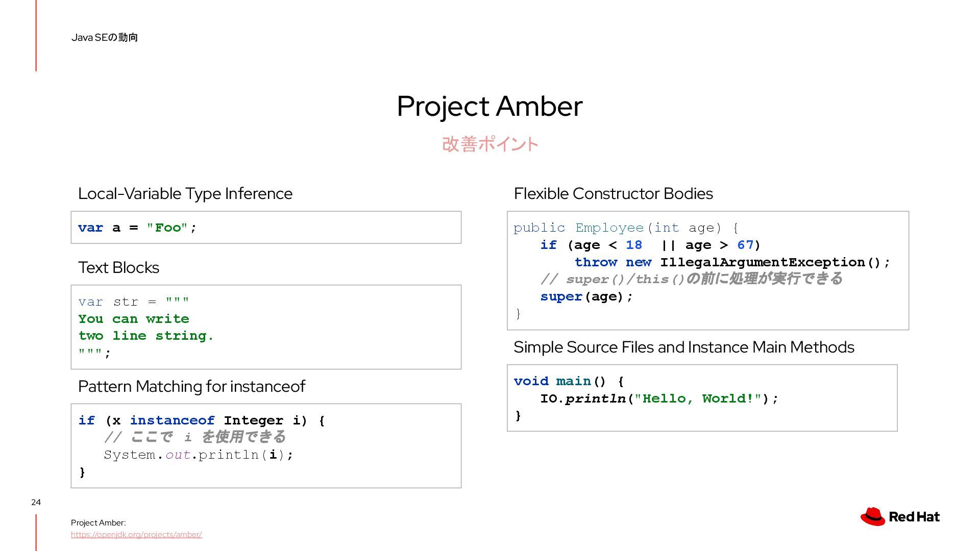Click the Java SEの動向 header text
This screenshot has height=551, width=980.
(105, 37)
